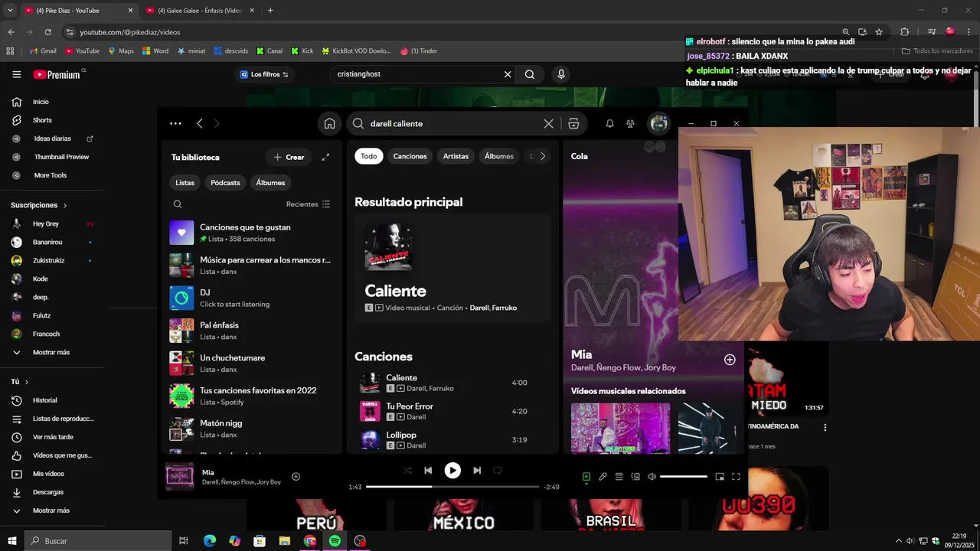Click Windows taskbar Buscar search box
This screenshot has height=551, width=980.
[98, 541]
